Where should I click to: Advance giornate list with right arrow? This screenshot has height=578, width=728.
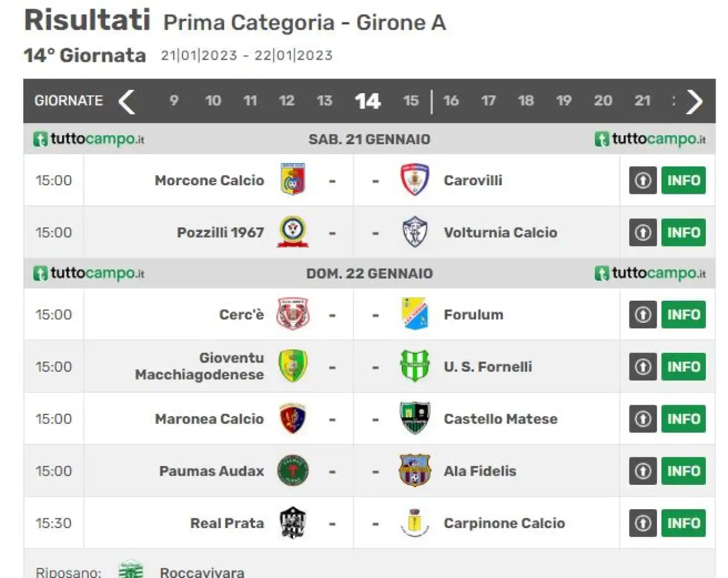(x=694, y=101)
